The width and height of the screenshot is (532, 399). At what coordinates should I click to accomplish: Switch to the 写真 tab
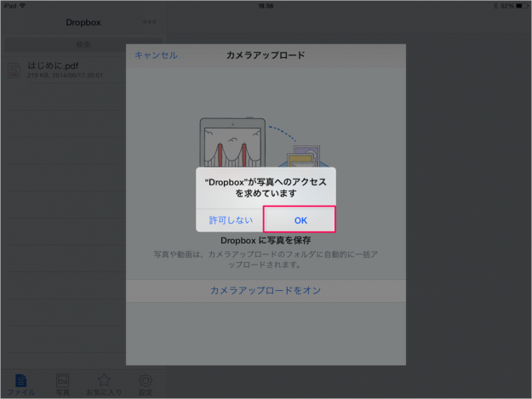coord(62,385)
